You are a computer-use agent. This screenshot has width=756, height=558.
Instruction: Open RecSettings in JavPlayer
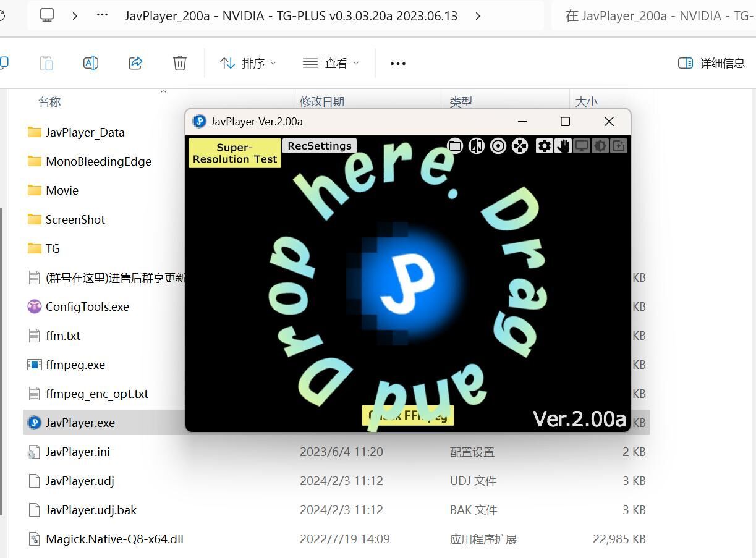coord(319,146)
